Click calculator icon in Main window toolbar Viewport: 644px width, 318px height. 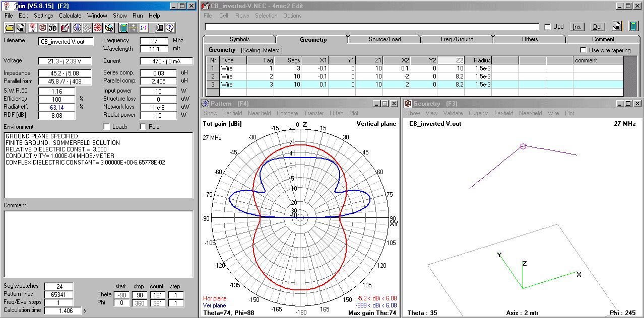point(123,28)
